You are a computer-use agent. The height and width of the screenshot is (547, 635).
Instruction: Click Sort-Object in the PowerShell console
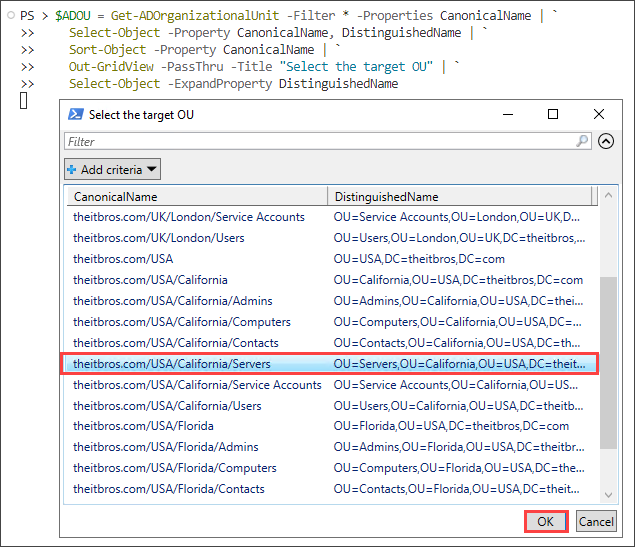107,50
